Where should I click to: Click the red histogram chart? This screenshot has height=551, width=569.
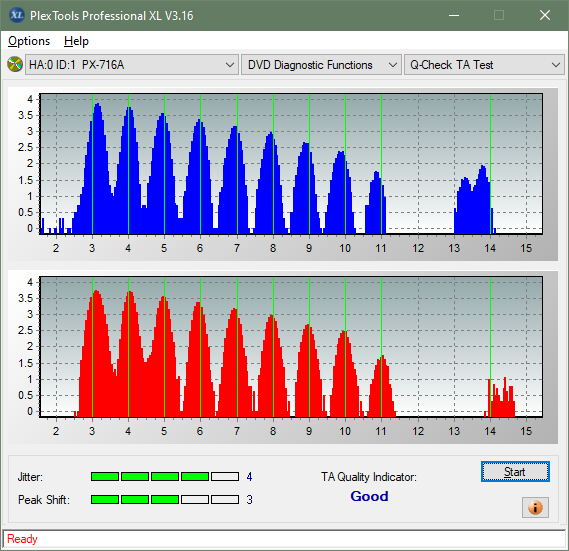pyautogui.click(x=291, y=347)
